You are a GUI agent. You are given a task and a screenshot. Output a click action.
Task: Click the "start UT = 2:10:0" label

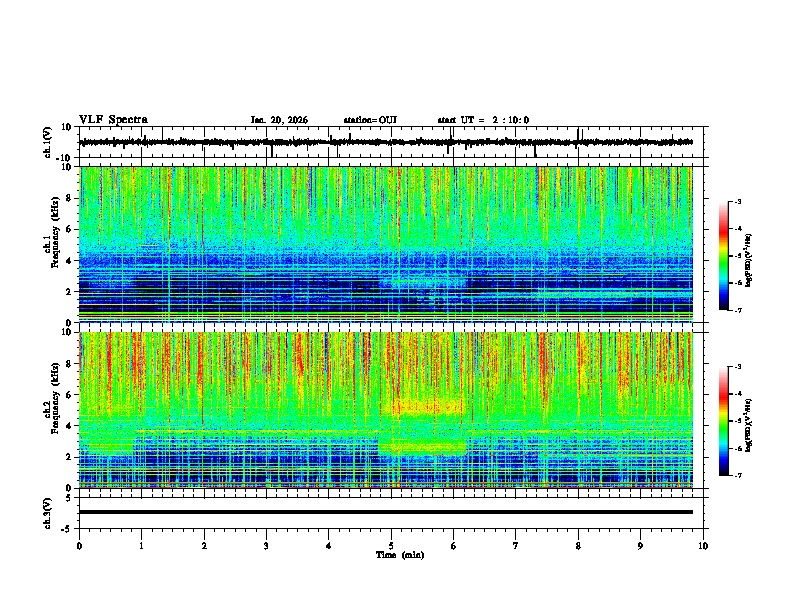tap(483, 120)
